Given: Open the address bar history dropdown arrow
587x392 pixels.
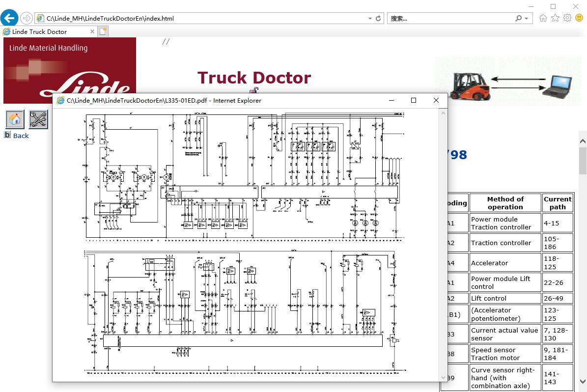Looking at the screenshot, I should coord(370,18).
